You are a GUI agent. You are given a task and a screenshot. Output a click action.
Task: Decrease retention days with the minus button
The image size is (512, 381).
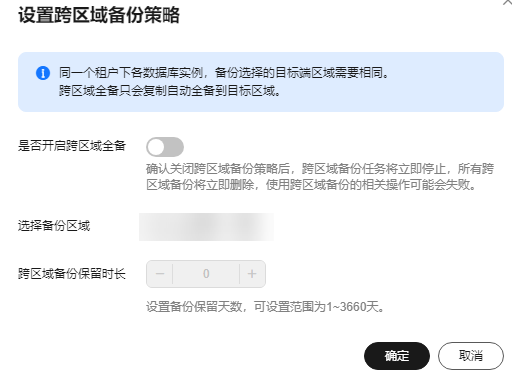[x=160, y=274]
